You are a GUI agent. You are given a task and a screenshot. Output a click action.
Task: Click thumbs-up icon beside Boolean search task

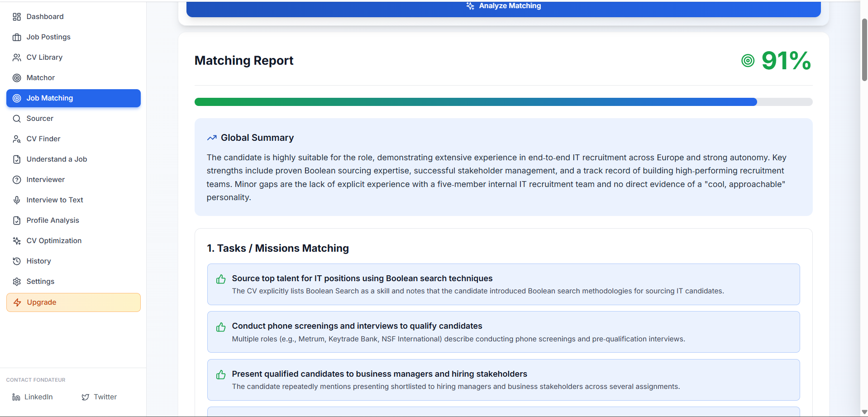point(221,279)
